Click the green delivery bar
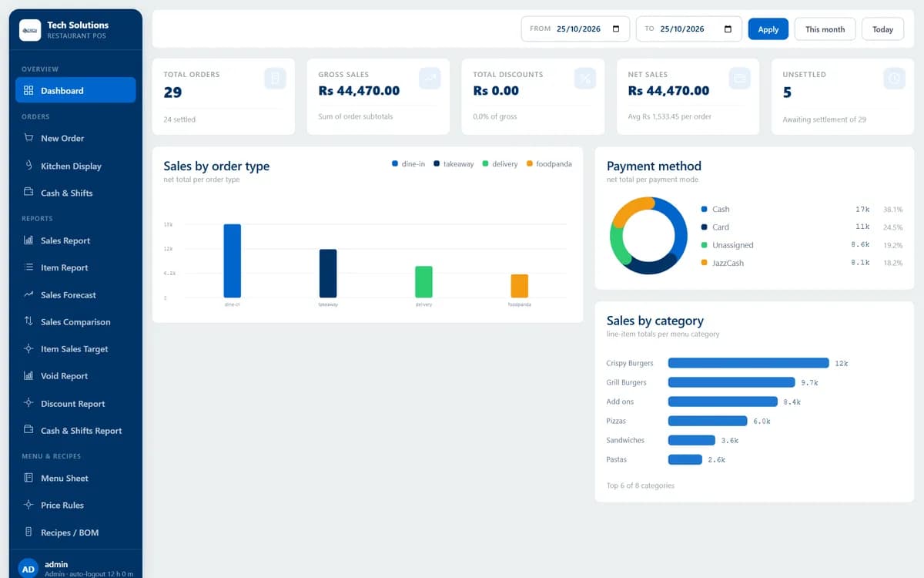This screenshot has height=578, width=924. (423, 282)
